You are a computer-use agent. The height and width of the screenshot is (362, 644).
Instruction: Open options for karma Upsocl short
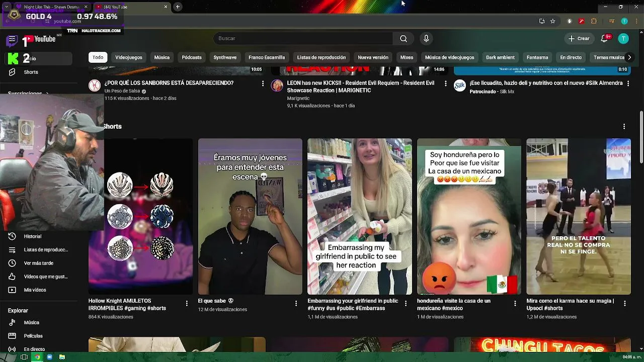pyautogui.click(x=624, y=303)
